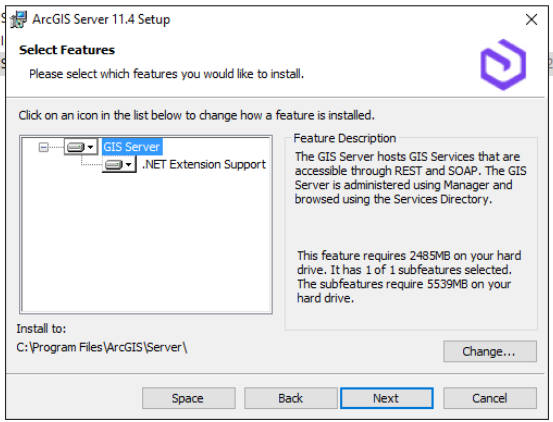Viewport: 553px width, 422px height.
Task: Collapse the GIS Server tree node
Action: (43, 147)
